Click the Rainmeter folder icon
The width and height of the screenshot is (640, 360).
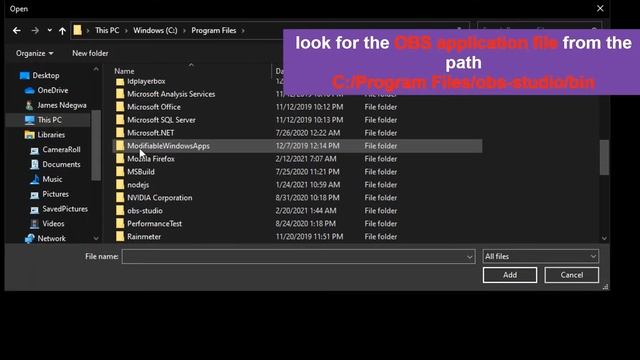(120, 237)
